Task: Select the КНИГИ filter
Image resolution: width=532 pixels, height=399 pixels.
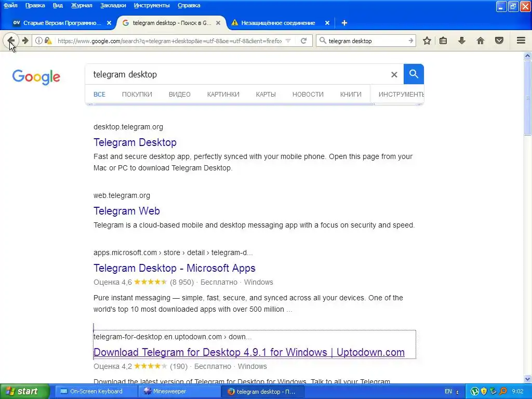Action: [351, 95]
